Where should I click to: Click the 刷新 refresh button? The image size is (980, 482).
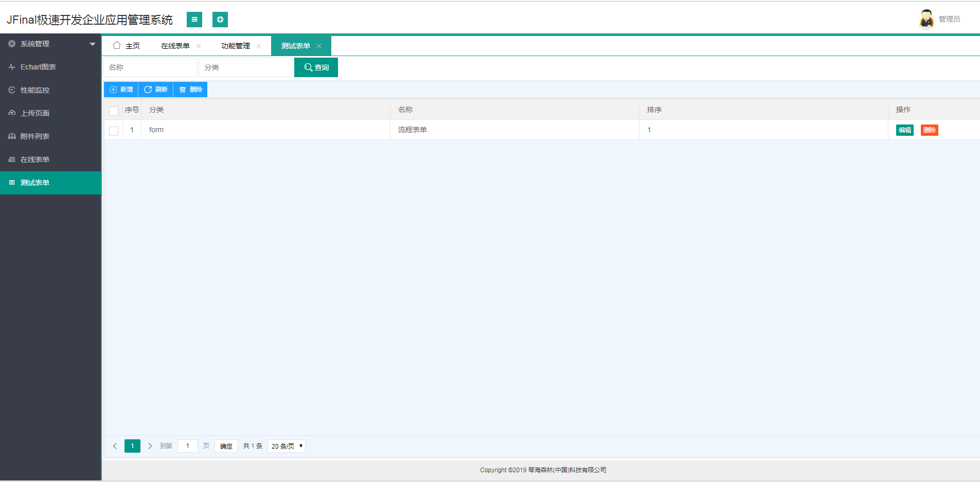(x=155, y=90)
